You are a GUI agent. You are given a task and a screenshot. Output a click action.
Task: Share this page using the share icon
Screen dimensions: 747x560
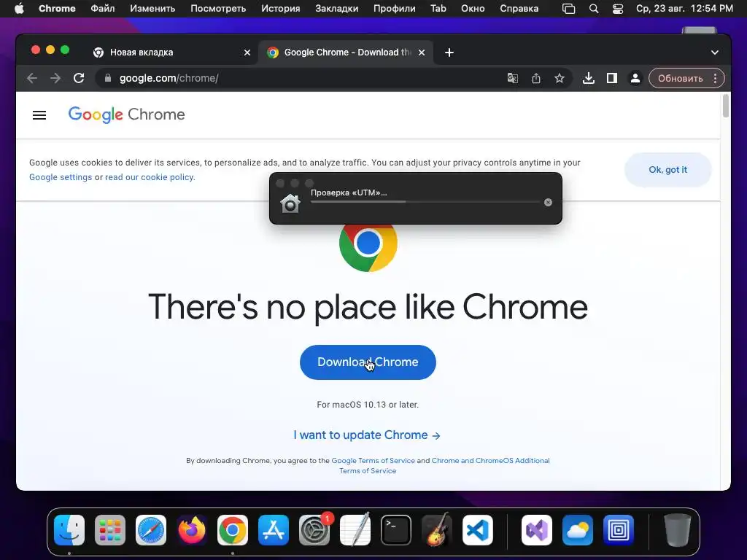(x=536, y=78)
